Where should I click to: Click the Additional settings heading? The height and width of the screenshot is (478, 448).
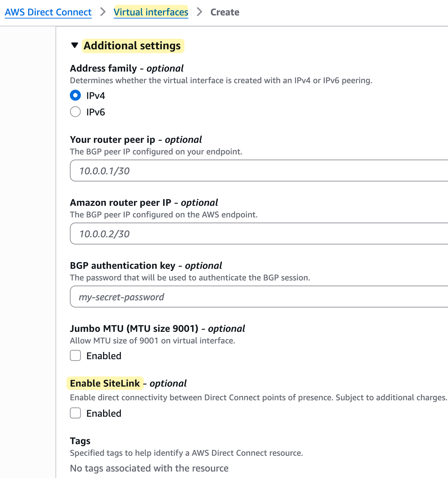pos(132,46)
